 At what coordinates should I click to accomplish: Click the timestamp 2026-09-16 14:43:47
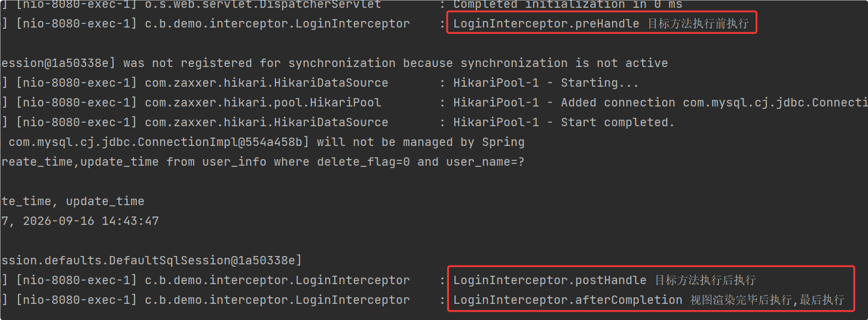[91, 221]
